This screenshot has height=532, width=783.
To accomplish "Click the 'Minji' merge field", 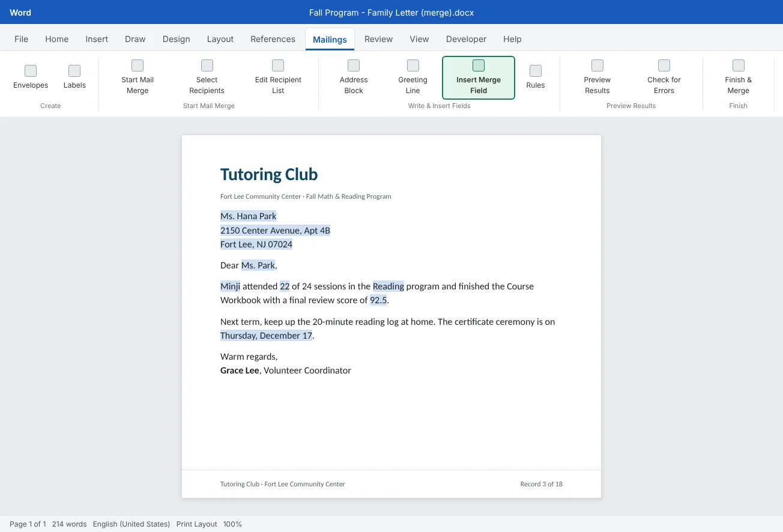I will point(230,286).
